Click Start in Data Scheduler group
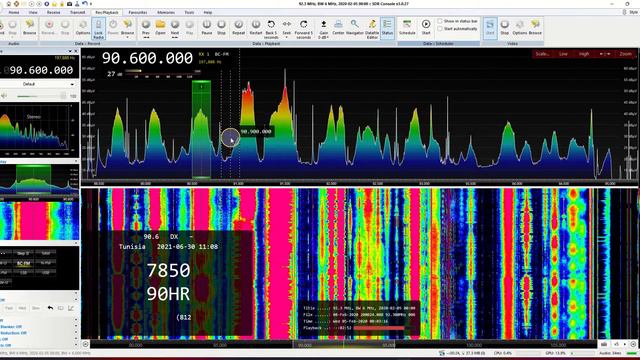Image resolution: width=640 pixels, height=360 pixels. 426,27
